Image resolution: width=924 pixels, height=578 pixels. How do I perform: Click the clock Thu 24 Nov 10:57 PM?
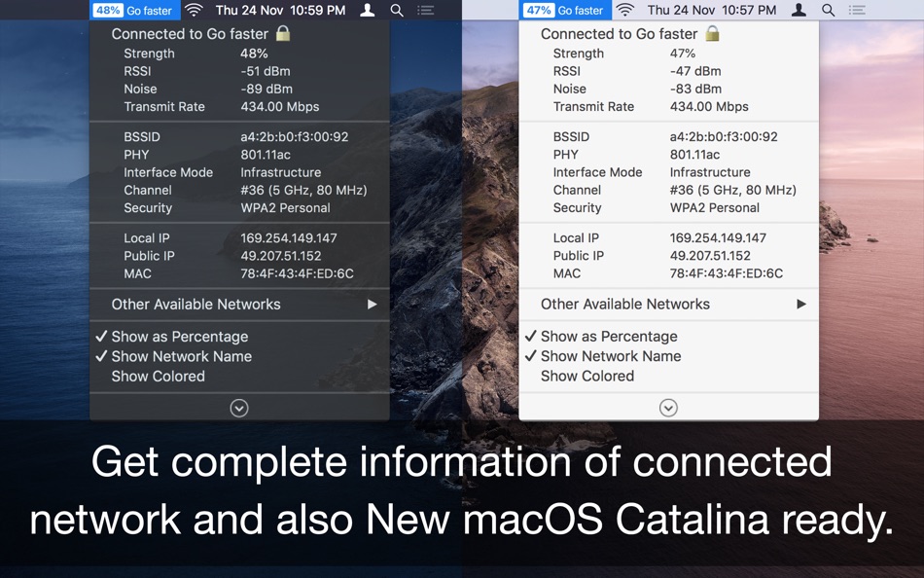pos(712,10)
